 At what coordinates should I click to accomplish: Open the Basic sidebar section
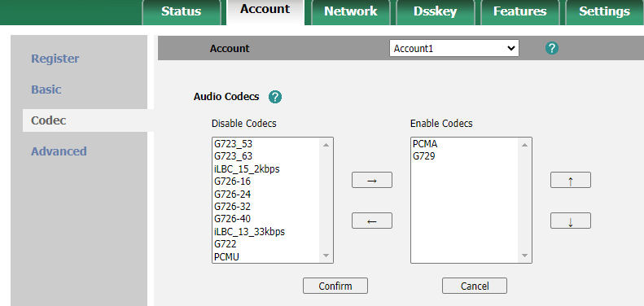tap(46, 90)
